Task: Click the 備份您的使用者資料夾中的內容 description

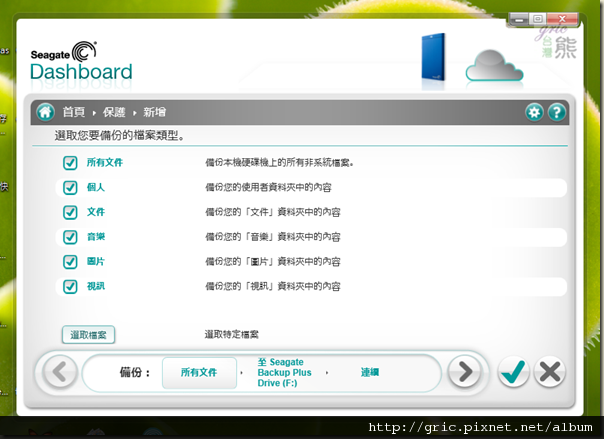Action: 268,188
